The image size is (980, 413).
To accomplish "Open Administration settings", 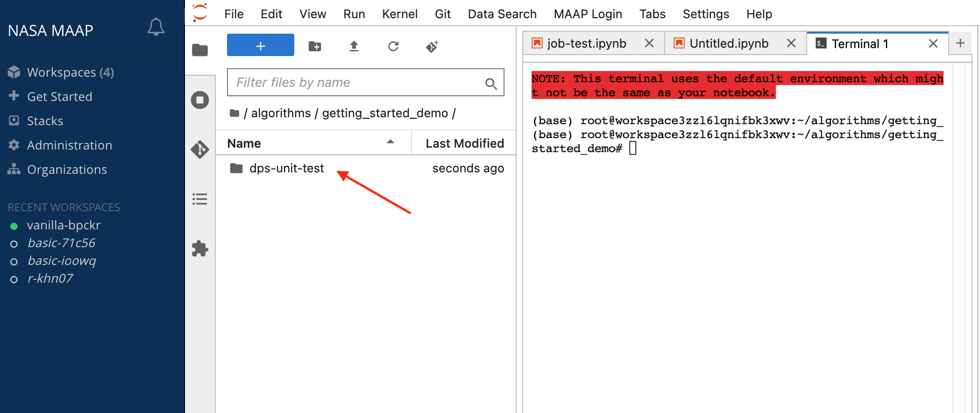I will (69, 145).
